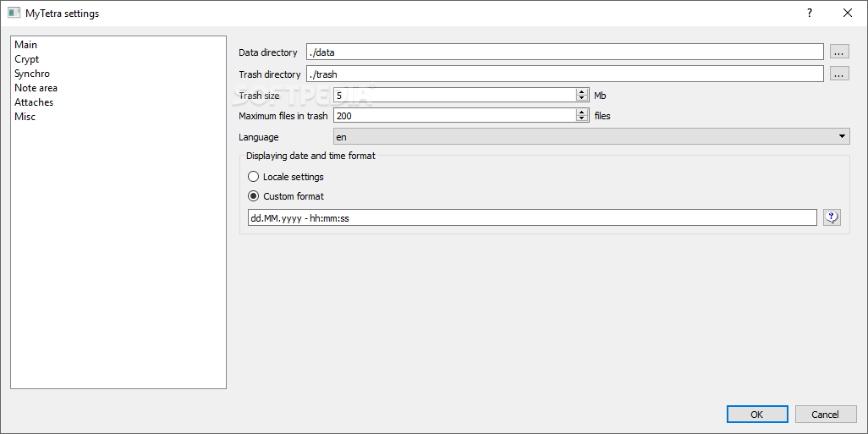Focus the Trash directory path field
Viewport: 868px width, 434px height.
tap(564, 74)
